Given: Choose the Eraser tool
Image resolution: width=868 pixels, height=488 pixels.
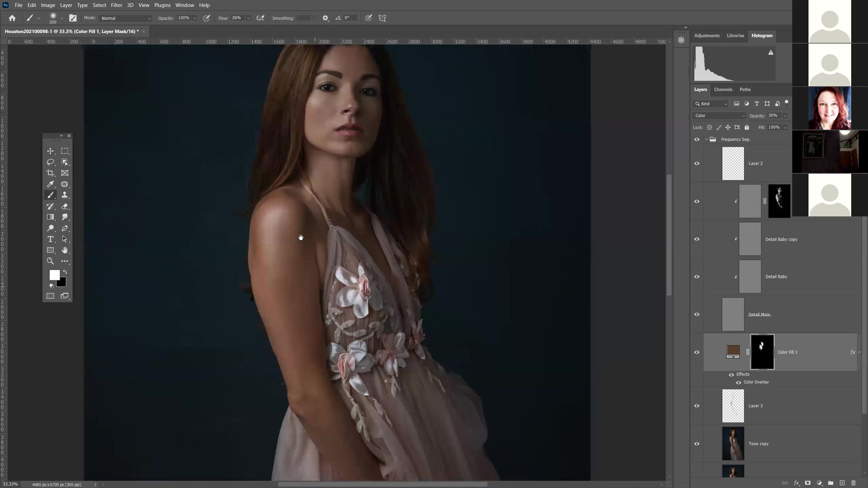Looking at the screenshot, I should click(65, 206).
